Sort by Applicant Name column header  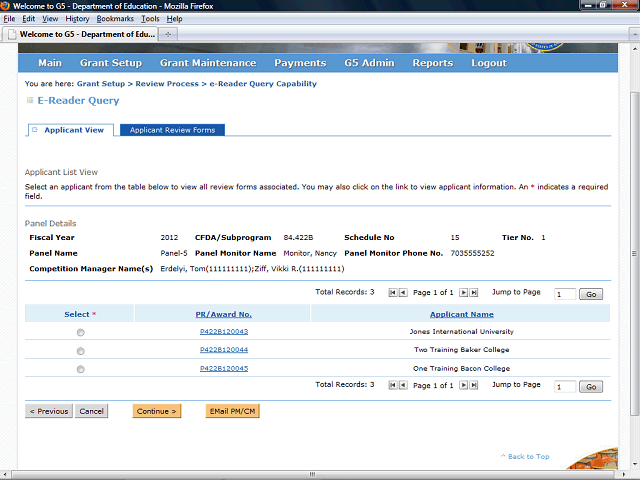(x=462, y=314)
